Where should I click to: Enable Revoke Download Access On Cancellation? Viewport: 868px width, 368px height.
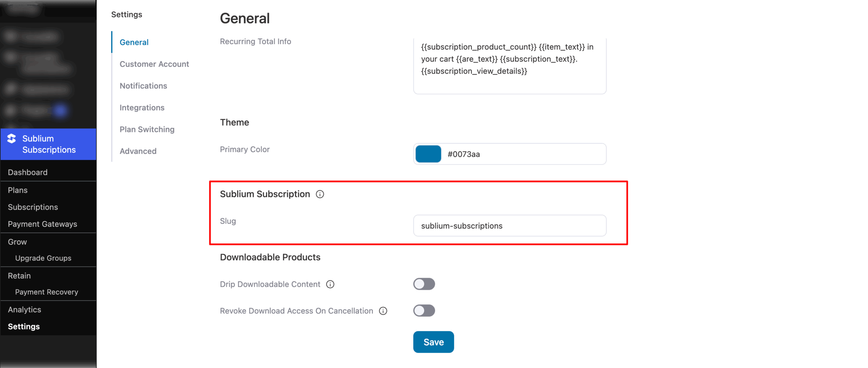point(424,310)
